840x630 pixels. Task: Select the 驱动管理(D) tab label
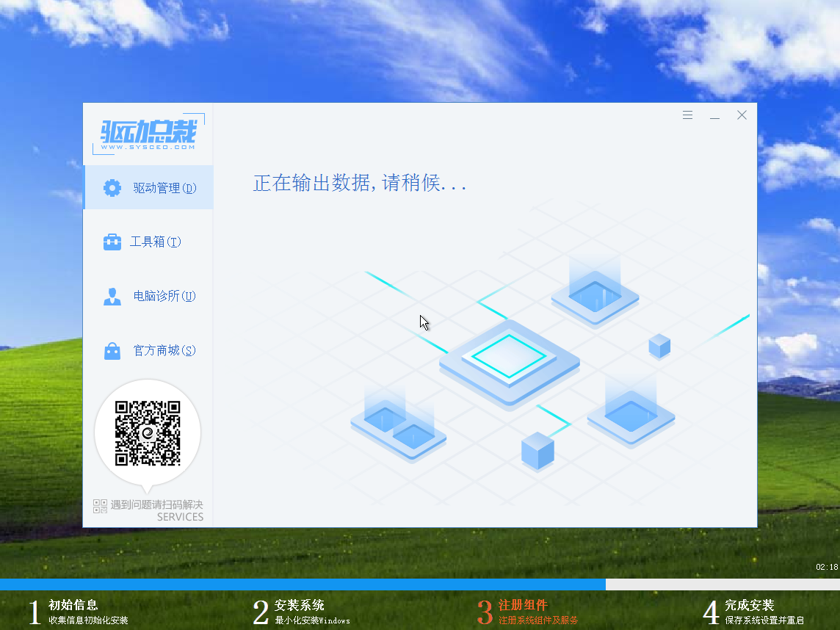pyautogui.click(x=165, y=188)
